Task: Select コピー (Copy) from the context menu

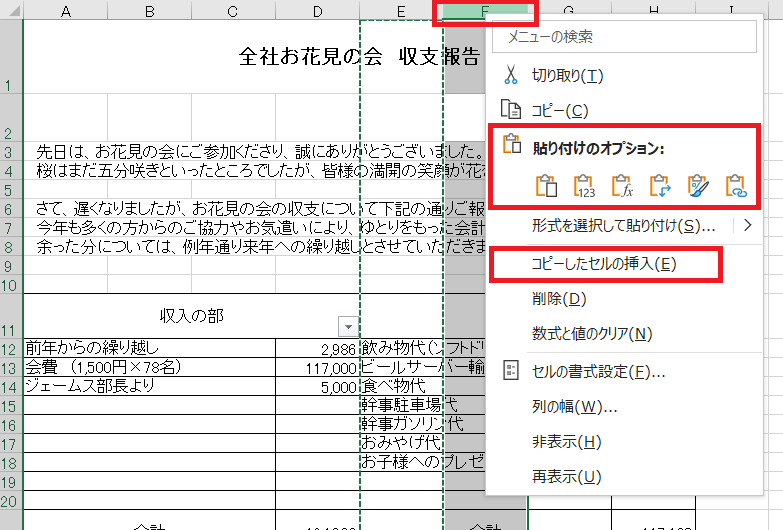Action: 559,111
